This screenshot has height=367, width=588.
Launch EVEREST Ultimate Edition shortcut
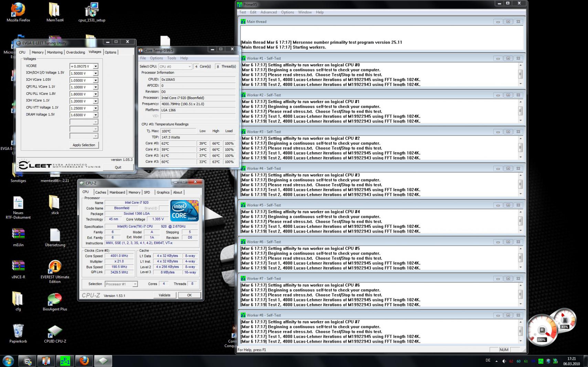click(55, 271)
